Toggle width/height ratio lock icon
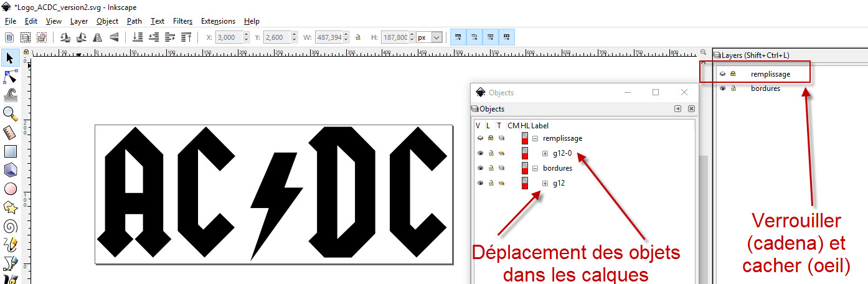Viewport: 868px width, 284px height. pyautogui.click(x=358, y=37)
